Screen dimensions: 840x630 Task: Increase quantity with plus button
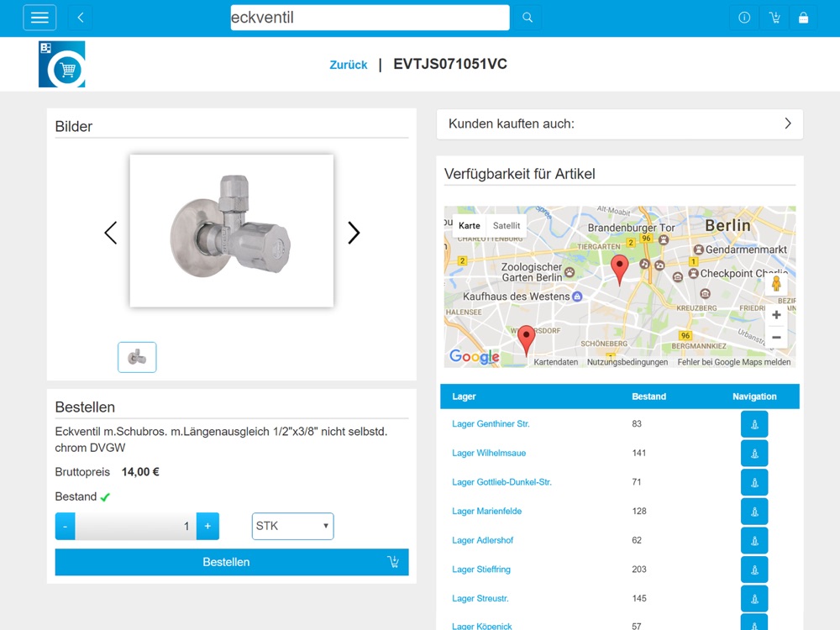[207, 526]
